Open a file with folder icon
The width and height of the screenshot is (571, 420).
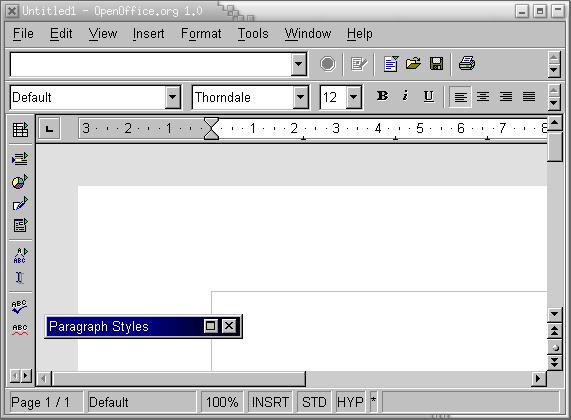click(x=413, y=64)
